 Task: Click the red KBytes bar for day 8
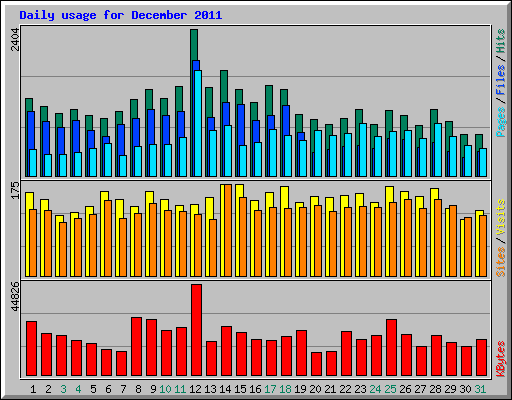click(136, 347)
